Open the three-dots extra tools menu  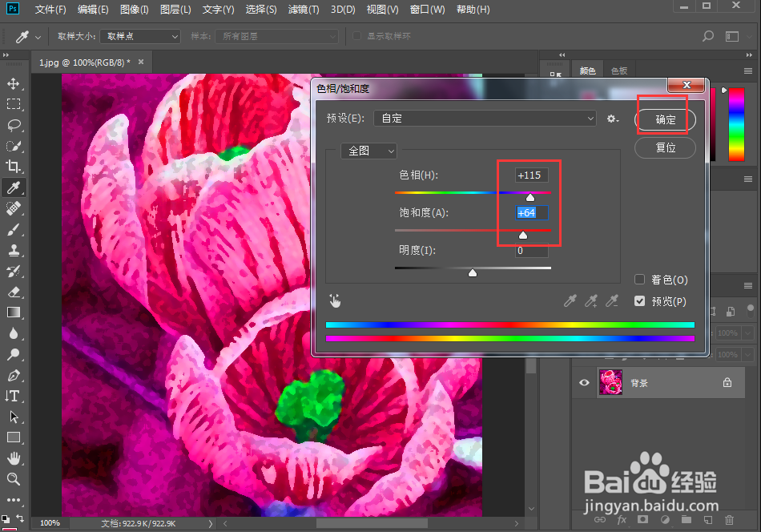(13, 500)
